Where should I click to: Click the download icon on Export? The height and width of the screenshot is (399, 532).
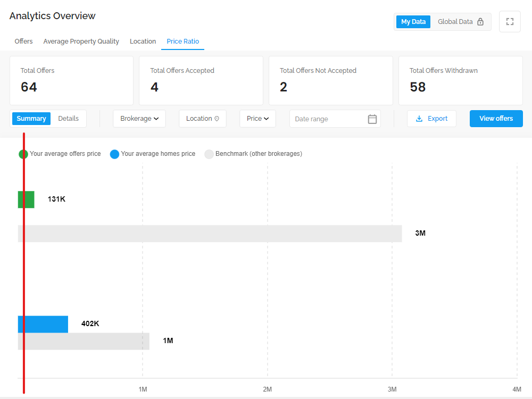coord(419,119)
